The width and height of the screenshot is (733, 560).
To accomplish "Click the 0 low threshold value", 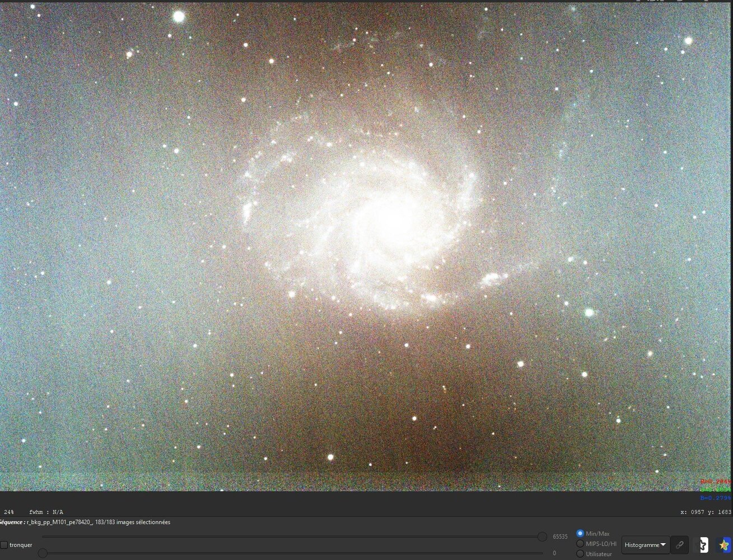I will 553,553.
